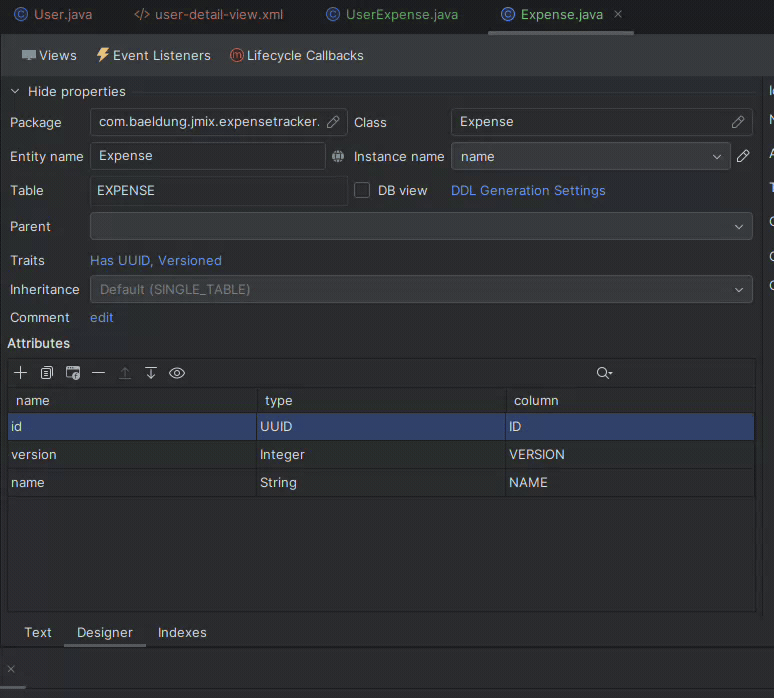Click the edit pencil next to Instance name

point(743,156)
